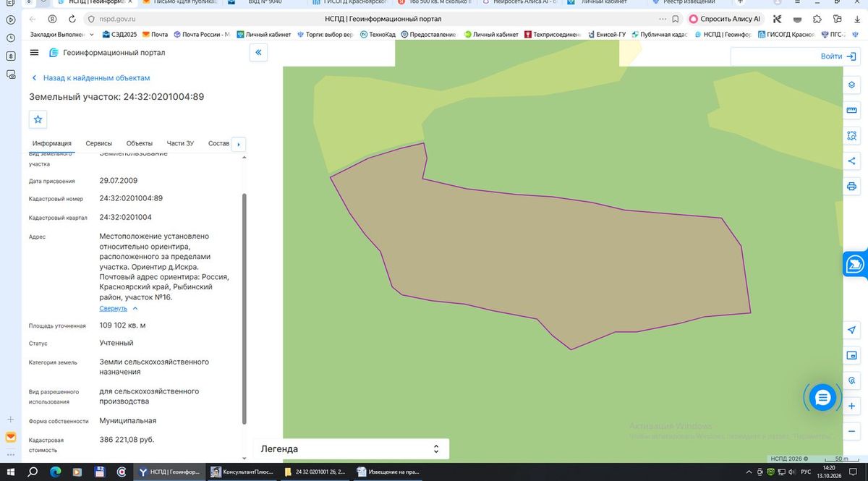Select the cadastral value 386 221,08 руб.
Screen dimensions: 868x481
click(127, 439)
